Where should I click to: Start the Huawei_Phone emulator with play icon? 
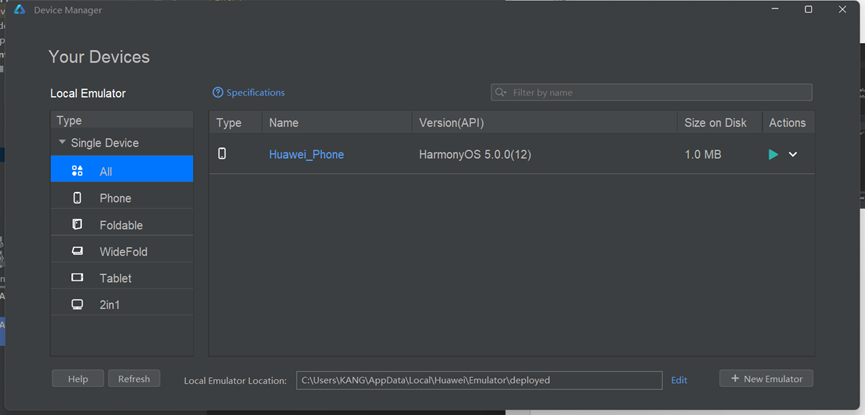[773, 155]
